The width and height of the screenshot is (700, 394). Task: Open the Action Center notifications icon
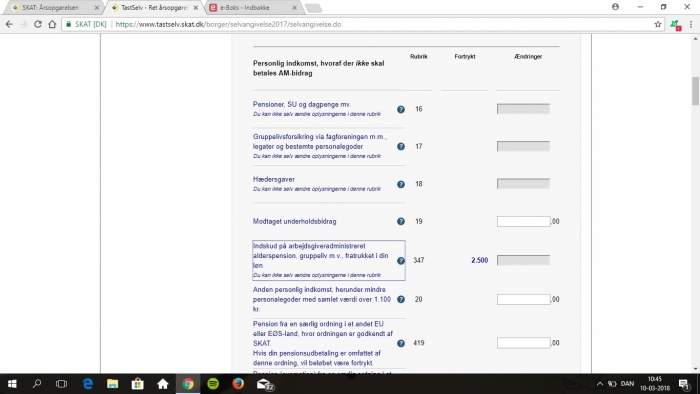point(684,384)
